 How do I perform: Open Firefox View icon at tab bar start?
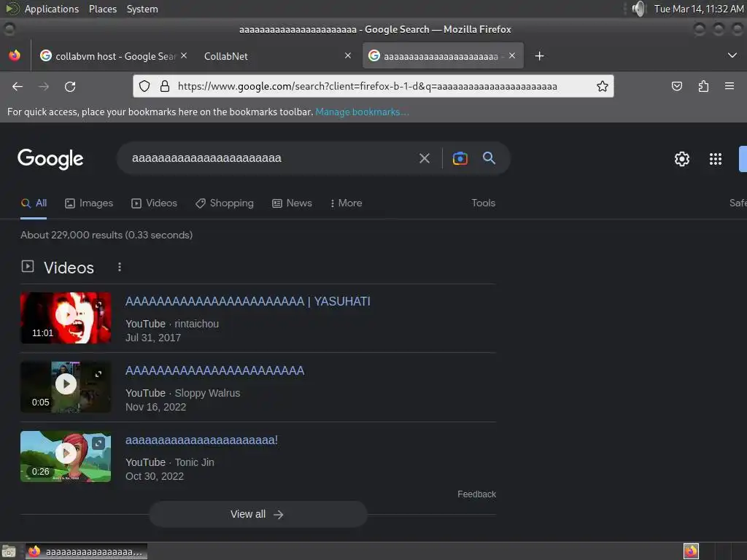[x=15, y=55]
